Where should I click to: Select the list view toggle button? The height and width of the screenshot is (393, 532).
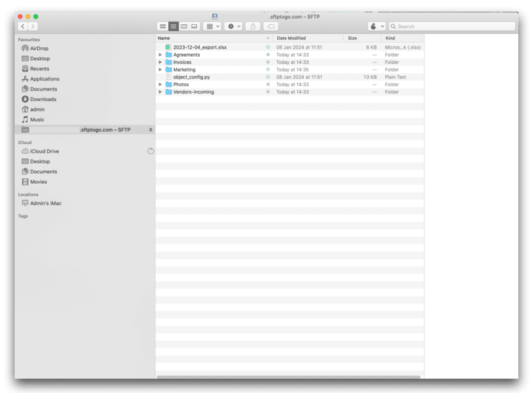point(173,27)
